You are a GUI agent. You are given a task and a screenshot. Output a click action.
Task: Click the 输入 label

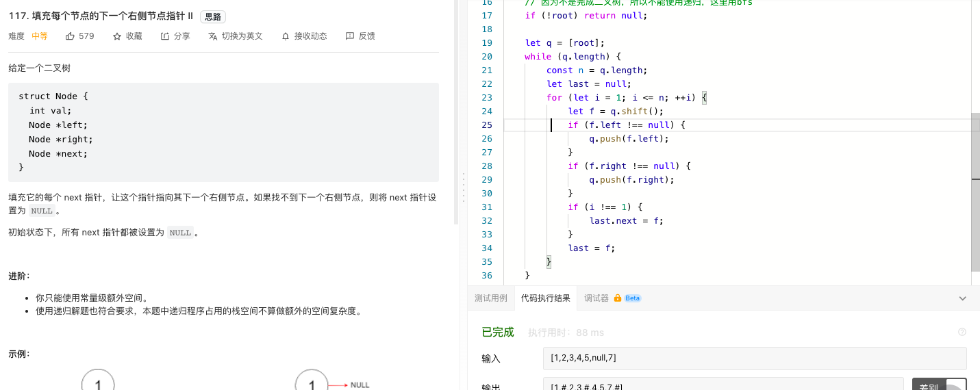(491, 359)
